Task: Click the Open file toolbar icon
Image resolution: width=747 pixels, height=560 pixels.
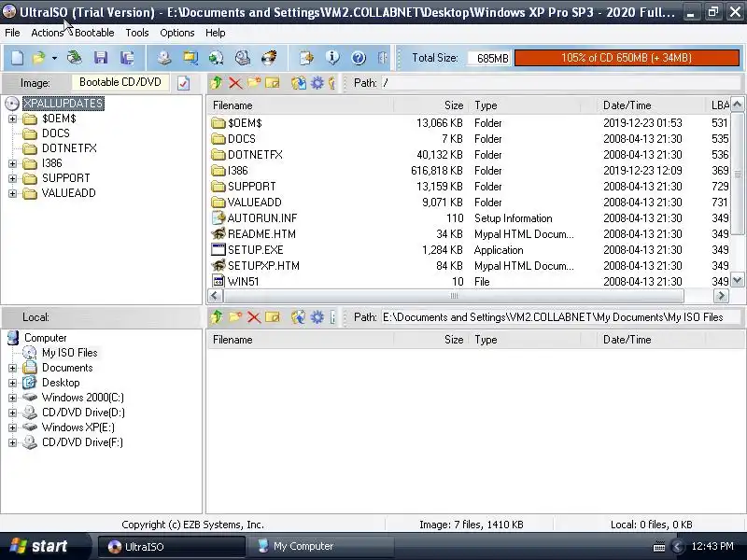Action: 38,58
